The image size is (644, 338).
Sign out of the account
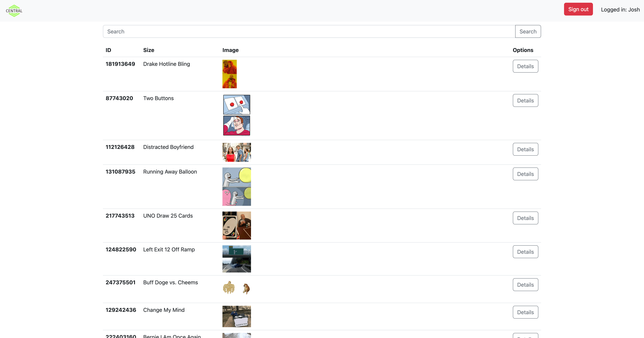click(578, 9)
